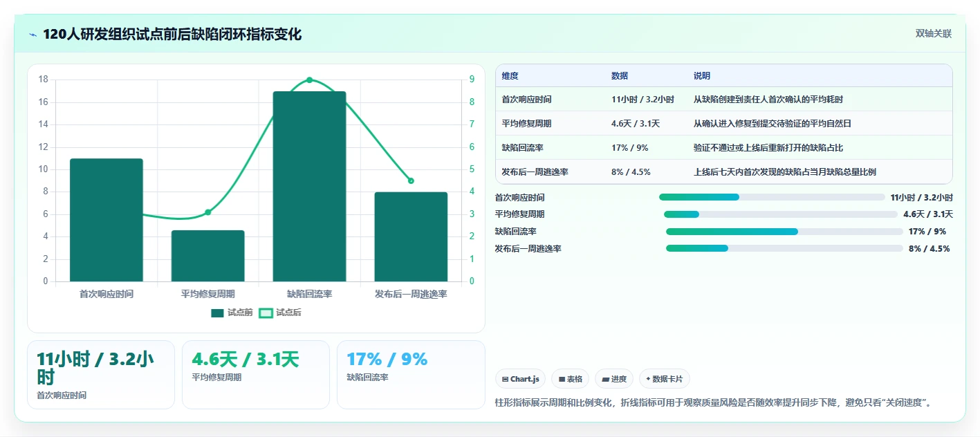
Task: Click the 双轴关联 label in header
Action: point(934,33)
